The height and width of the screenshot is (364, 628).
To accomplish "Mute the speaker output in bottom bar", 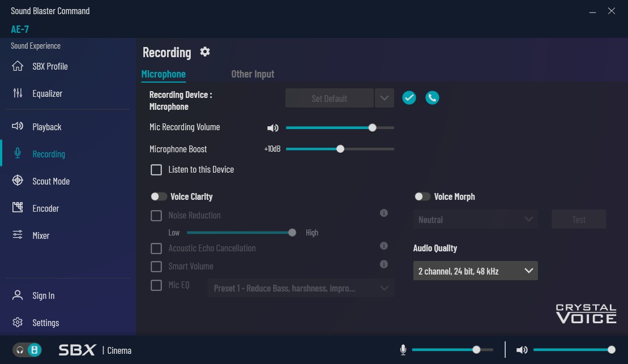I will (522, 350).
